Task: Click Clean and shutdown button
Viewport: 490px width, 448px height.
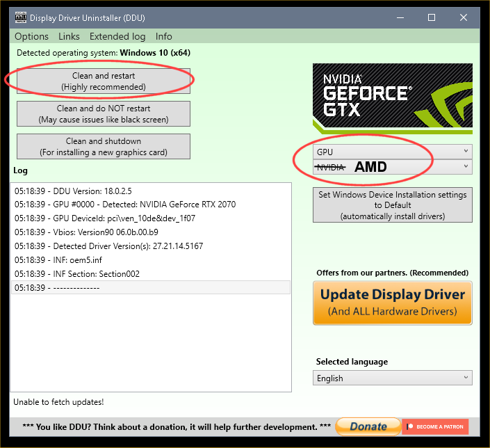Action: (x=104, y=146)
